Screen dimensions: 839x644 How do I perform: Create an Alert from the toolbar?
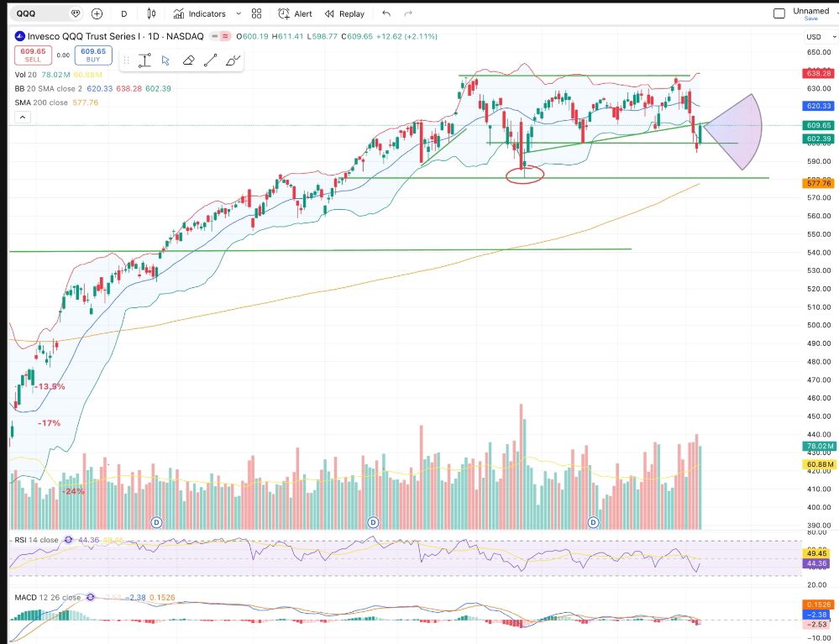tap(295, 14)
